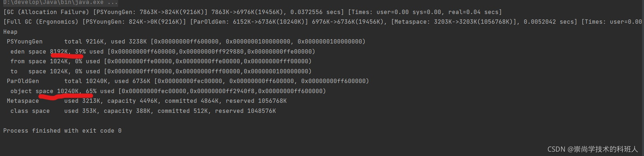Click the console vertical scrollbar at right edge

(x=642, y=78)
